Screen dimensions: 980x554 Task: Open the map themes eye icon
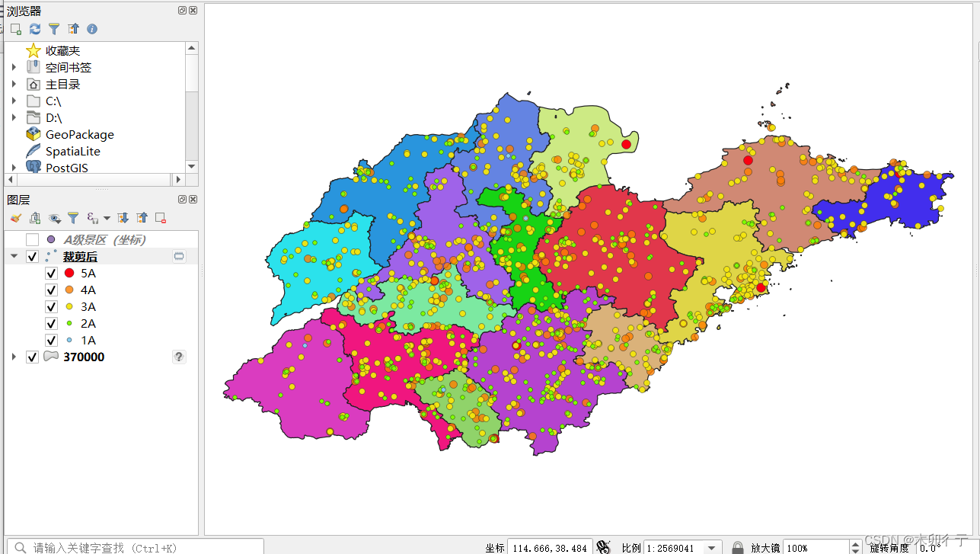point(54,218)
